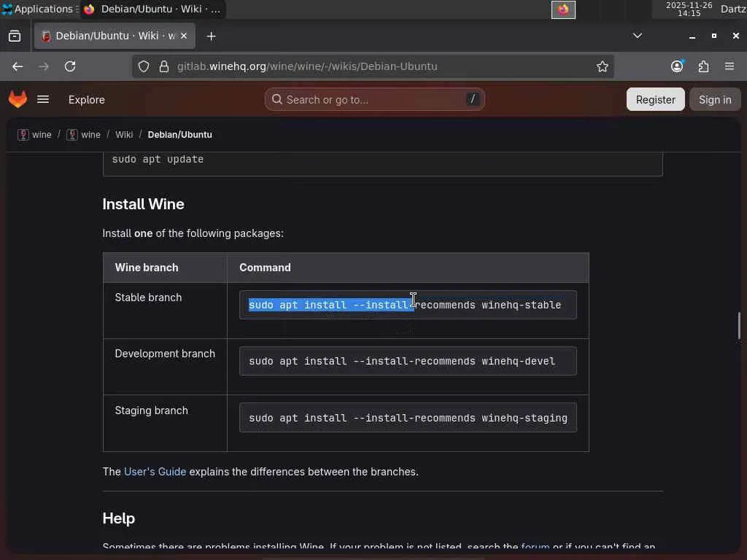Click the Development branch table cell
Viewport: 747px width, 560px height.
165,367
